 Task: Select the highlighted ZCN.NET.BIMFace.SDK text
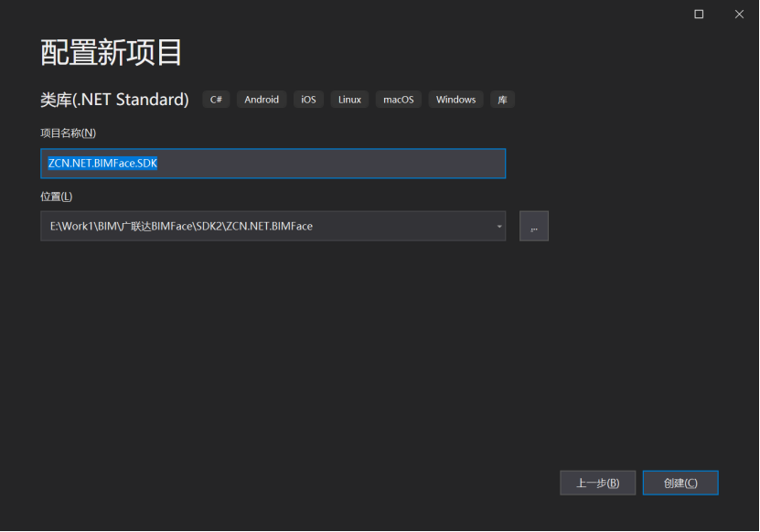pyautogui.click(x=102, y=163)
